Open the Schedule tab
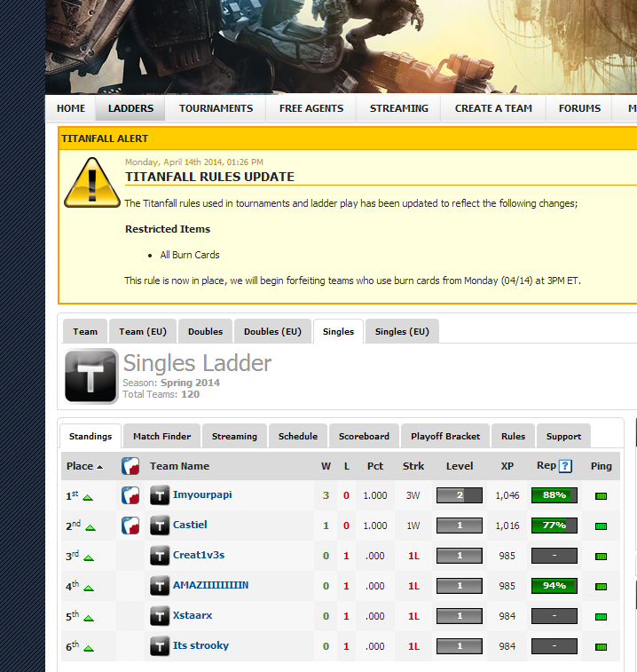Screen dimensions: 637x672 (x=298, y=436)
